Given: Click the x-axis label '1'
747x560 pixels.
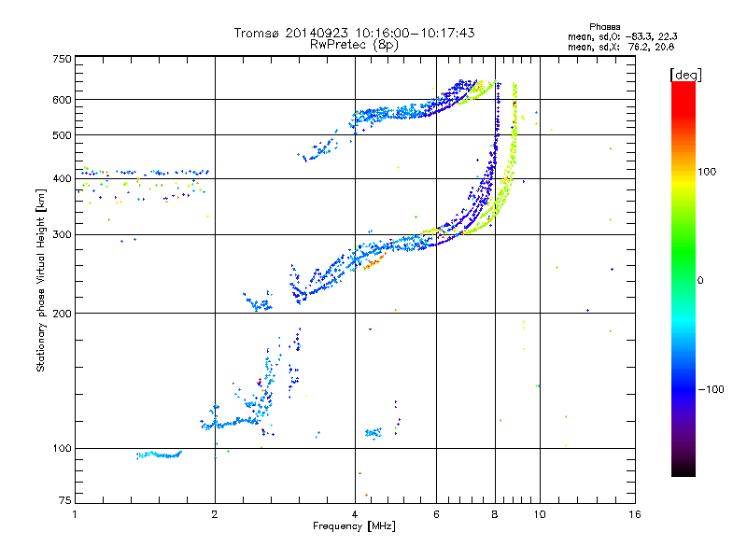Looking at the screenshot, I should click(75, 514).
